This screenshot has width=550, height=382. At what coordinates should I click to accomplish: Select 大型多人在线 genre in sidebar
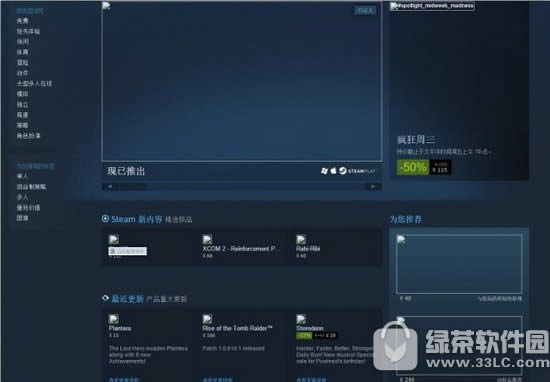pos(34,83)
